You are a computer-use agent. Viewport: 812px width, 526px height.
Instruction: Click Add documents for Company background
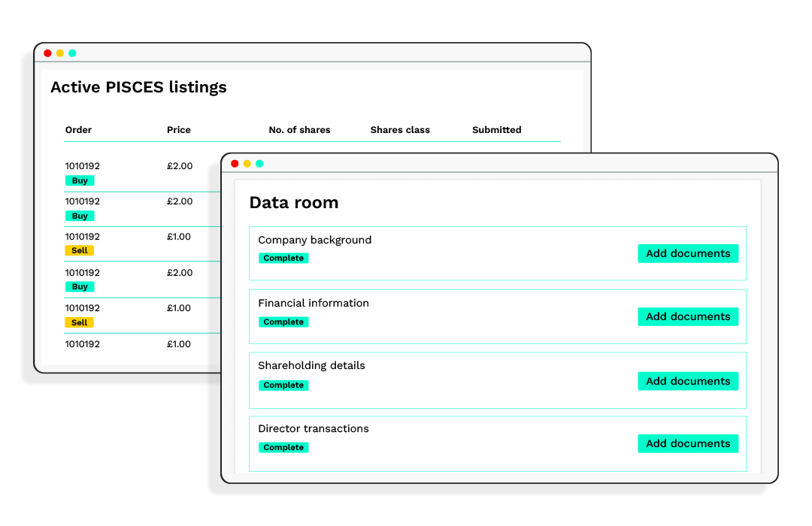pyautogui.click(x=688, y=253)
